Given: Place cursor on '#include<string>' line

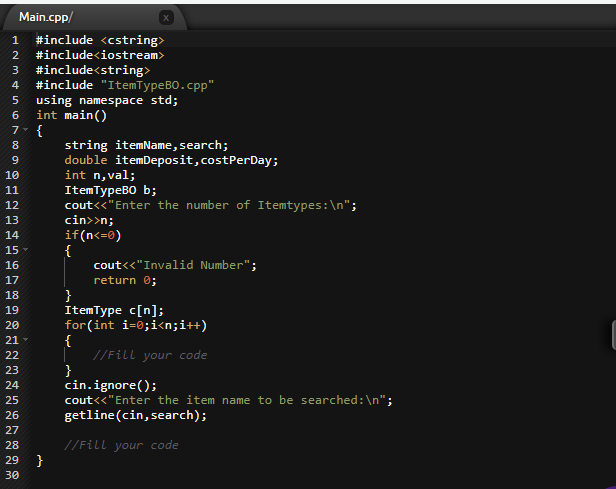Looking at the screenshot, I should [x=93, y=70].
